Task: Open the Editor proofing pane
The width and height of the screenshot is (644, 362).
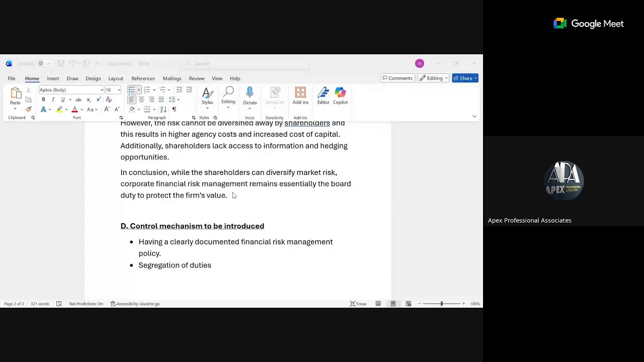Action: click(x=323, y=96)
